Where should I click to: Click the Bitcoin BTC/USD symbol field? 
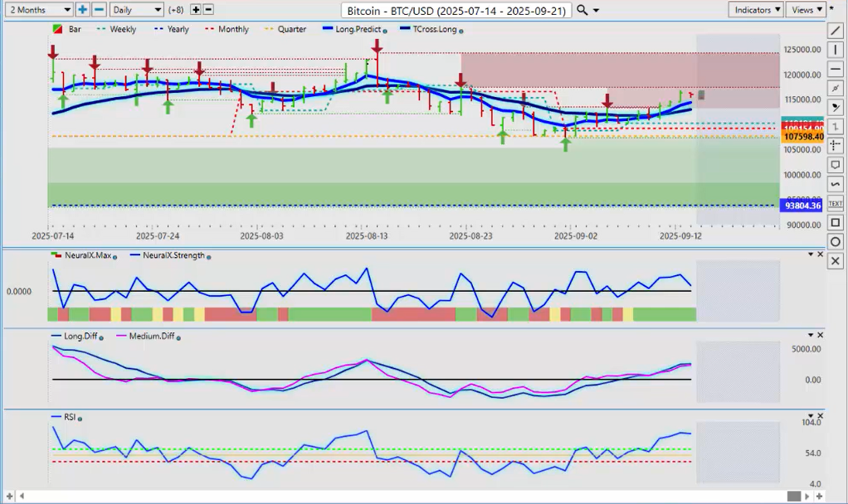[x=456, y=10]
